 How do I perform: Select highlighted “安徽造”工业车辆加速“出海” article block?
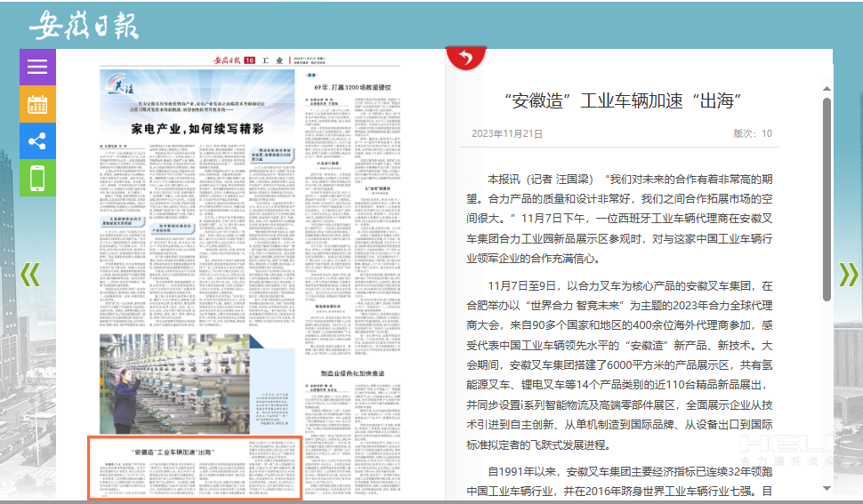(x=194, y=468)
